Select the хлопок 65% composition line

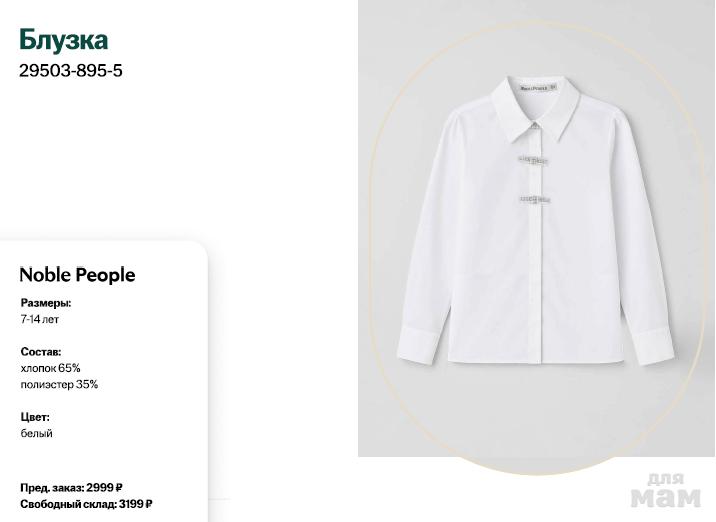point(50,368)
